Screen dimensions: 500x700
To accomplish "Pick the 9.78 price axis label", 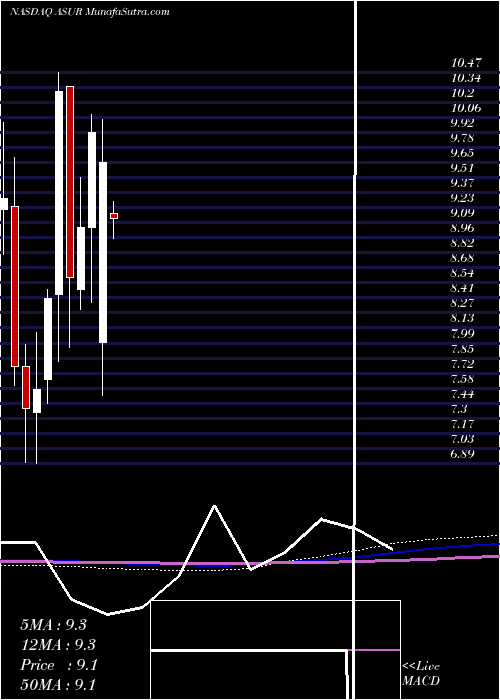I will tap(462, 138).
